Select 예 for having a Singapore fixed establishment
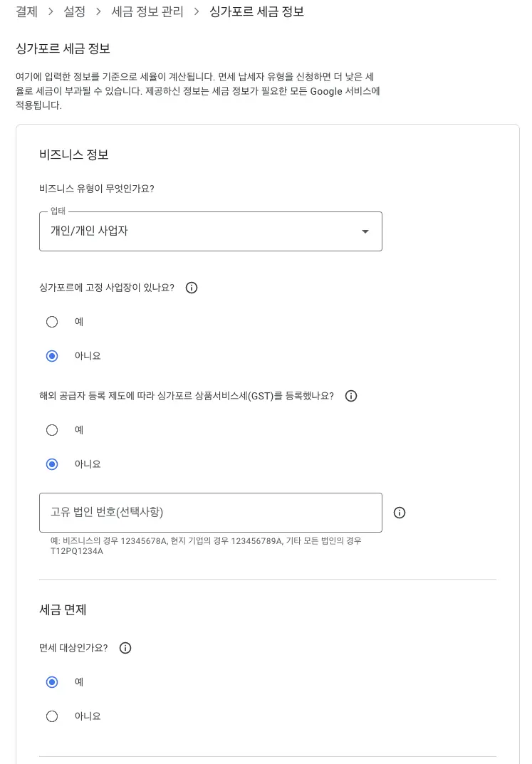The height and width of the screenshot is (764, 532). coord(52,322)
